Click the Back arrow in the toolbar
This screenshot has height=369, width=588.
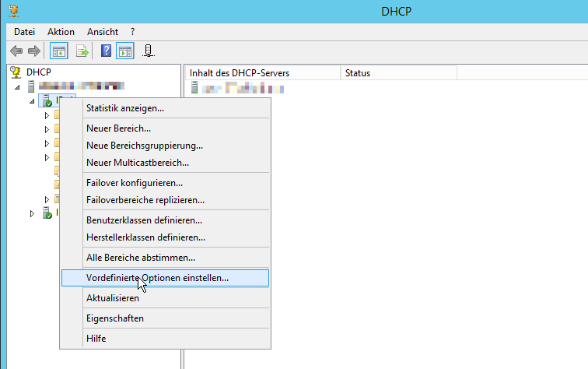pyautogui.click(x=16, y=51)
